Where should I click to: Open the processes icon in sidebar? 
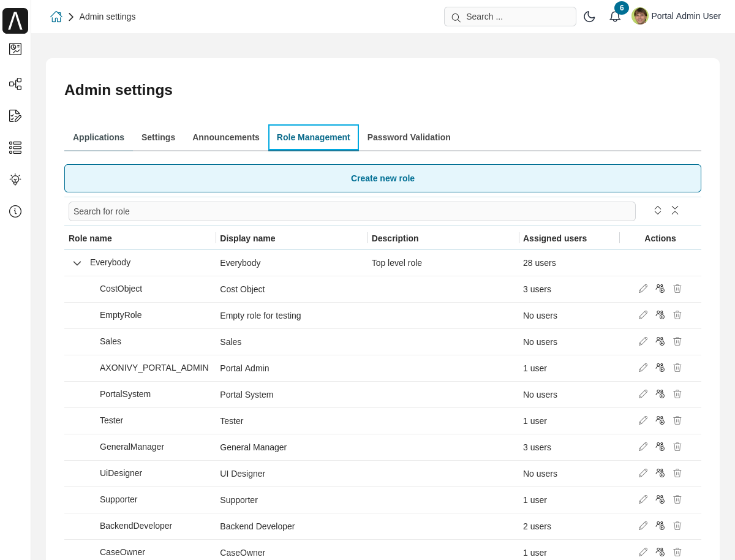15,84
